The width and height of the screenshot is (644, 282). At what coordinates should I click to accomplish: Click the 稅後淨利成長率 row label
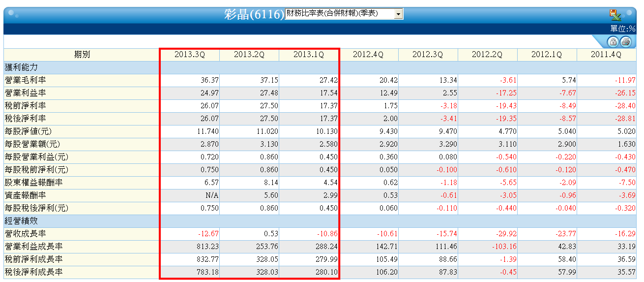[33, 272]
